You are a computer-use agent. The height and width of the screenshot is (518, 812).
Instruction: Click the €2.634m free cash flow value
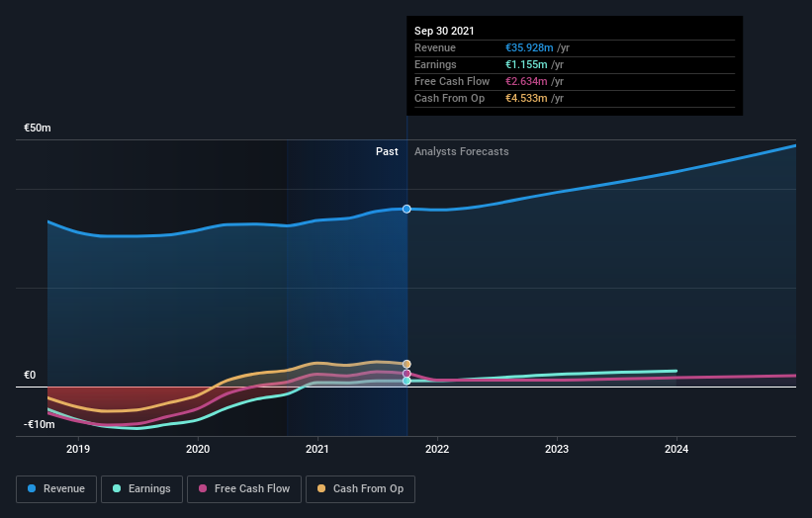(x=526, y=81)
